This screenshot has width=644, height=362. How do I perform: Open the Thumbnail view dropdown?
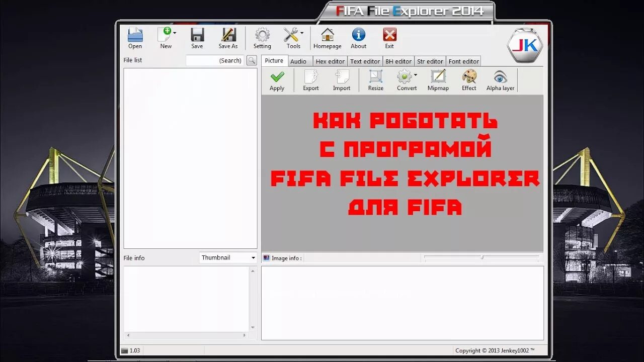(x=228, y=257)
